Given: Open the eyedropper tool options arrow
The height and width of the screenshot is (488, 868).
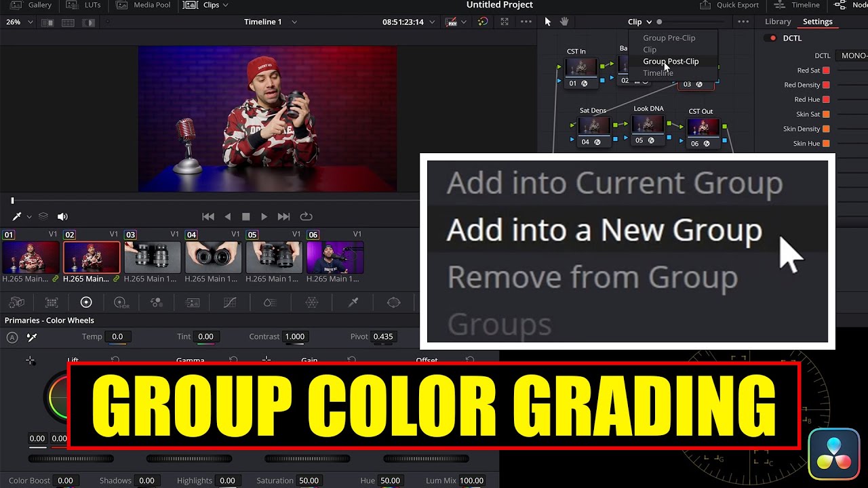Looking at the screenshot, I should 29,217.
